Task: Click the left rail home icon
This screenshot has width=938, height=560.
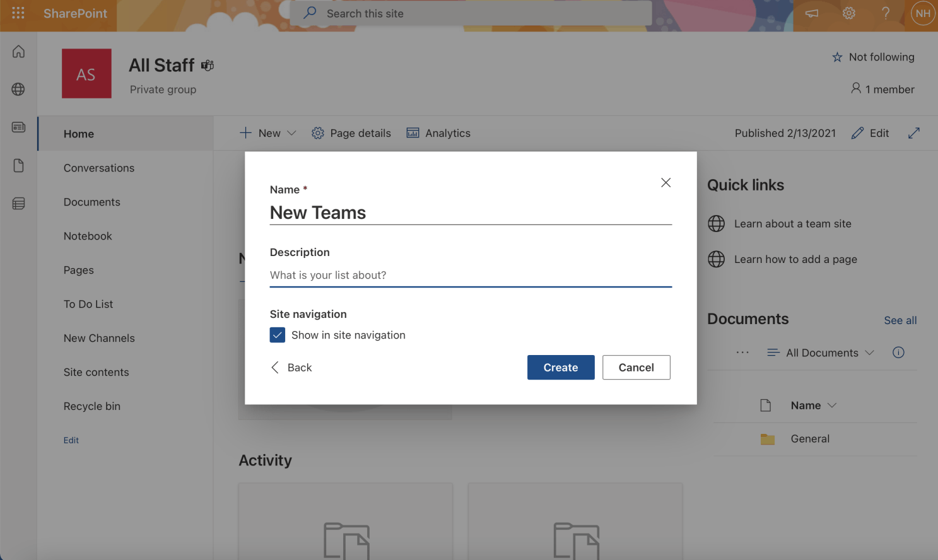Action: [x=19, y=52]
